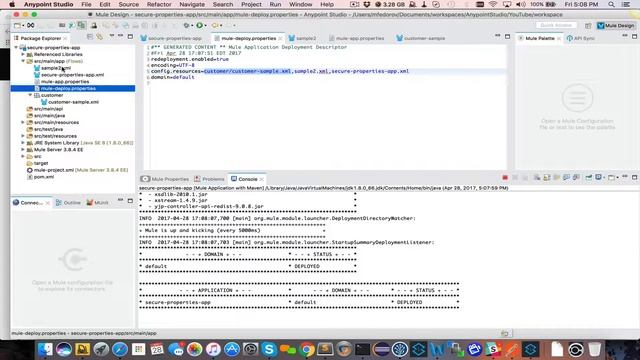Minimize the Package Explorer panel

[120, 36]
